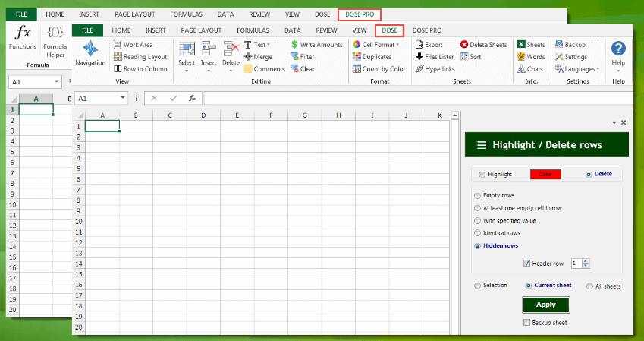Viewport: 644px width, 341px height.
Task: Enable Backup sheet checkbox
Action: (x=527, y=323)
